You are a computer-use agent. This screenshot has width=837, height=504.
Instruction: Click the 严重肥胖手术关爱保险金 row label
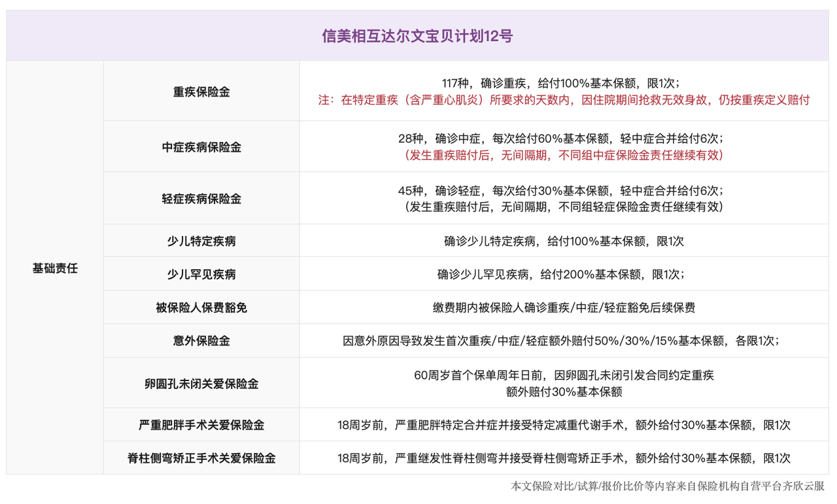[x=201, y=425]
